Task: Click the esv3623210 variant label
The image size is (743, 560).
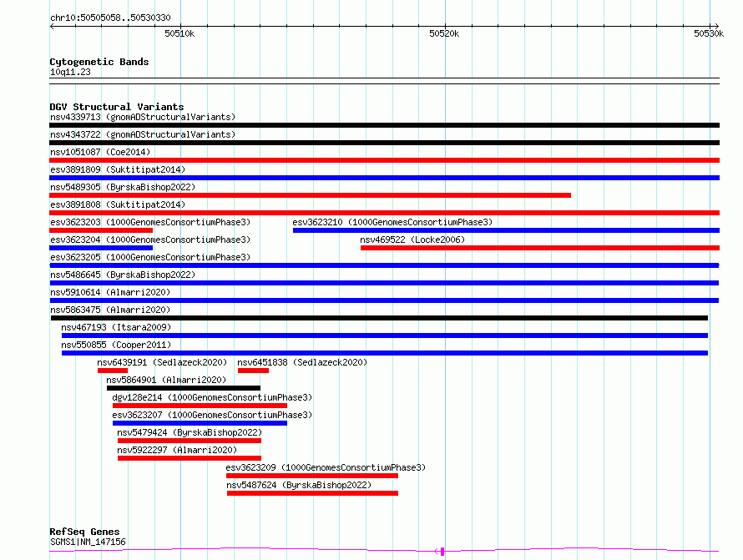Action: (392, 222)
